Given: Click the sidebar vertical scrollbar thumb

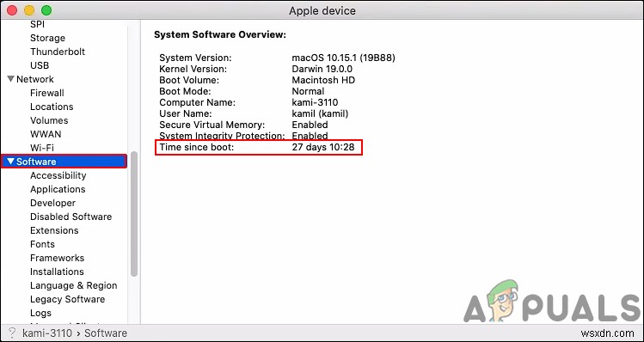Looking at the screenshot, I should point(134,214).
